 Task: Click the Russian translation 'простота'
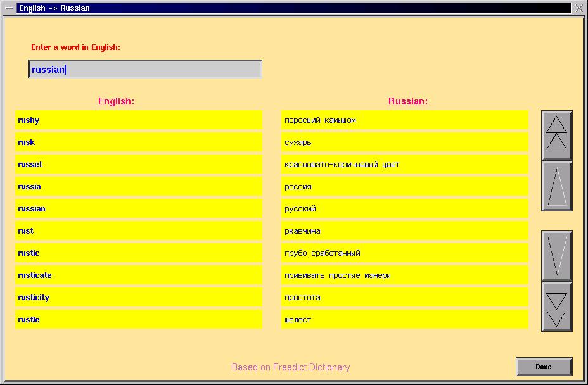click(404, 298)
